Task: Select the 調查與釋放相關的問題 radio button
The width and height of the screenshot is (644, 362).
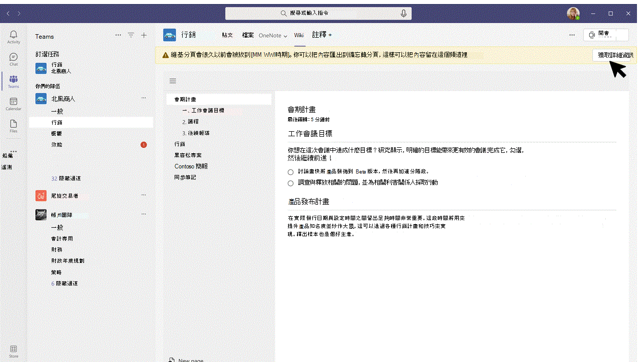Action: [290, 184]
